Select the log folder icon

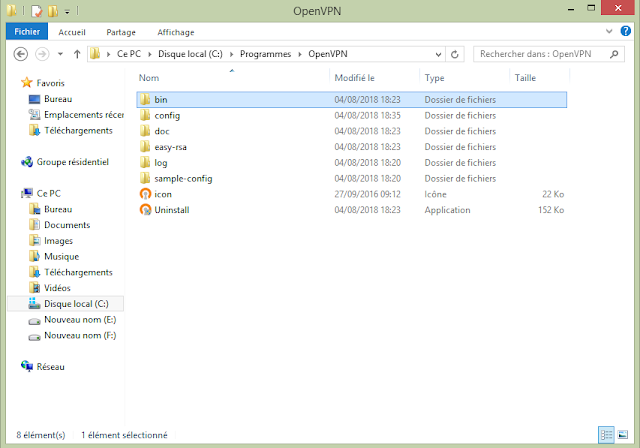[x=145, y=162]
